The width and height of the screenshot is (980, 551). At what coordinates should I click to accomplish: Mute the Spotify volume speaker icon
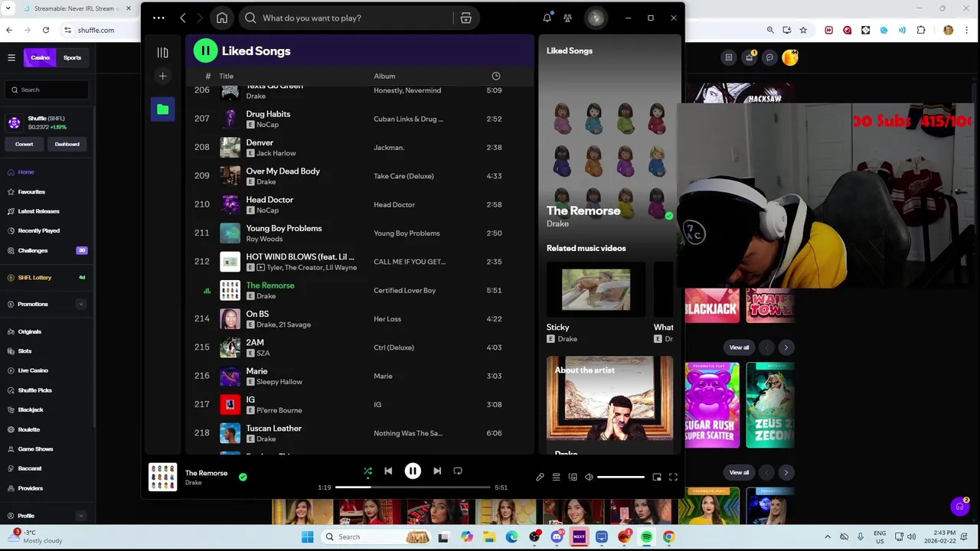click(x=589, y=477)
